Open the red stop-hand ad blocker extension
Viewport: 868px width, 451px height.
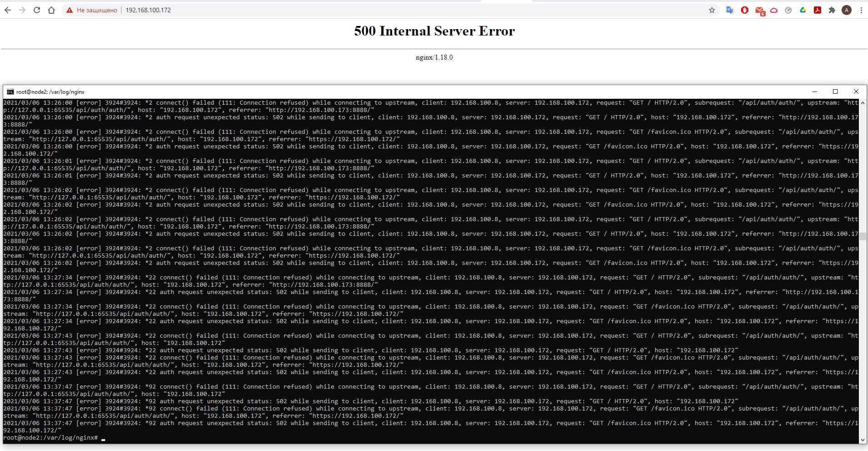[745, 10]
